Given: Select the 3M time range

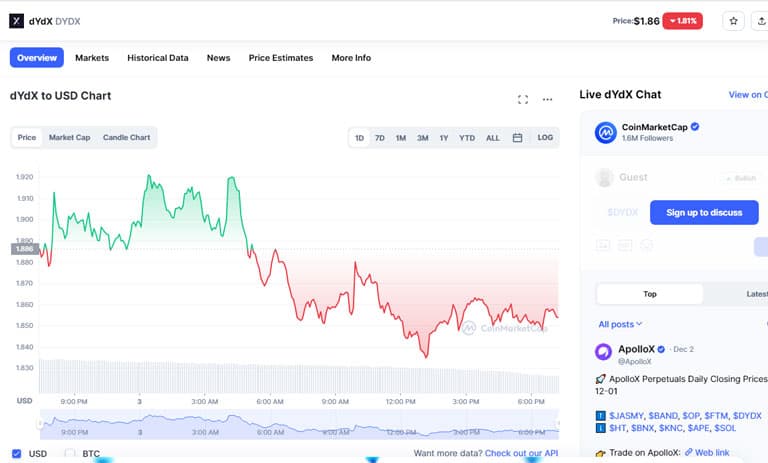Looking at the screenshot, I should point(423,138).
